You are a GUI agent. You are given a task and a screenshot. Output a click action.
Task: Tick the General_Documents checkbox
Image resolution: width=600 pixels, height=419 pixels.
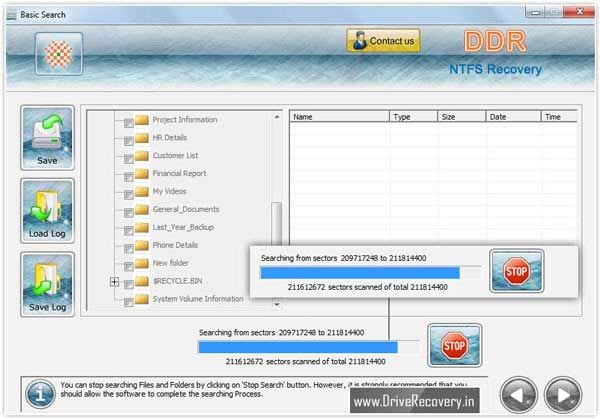tap(129, 212)
